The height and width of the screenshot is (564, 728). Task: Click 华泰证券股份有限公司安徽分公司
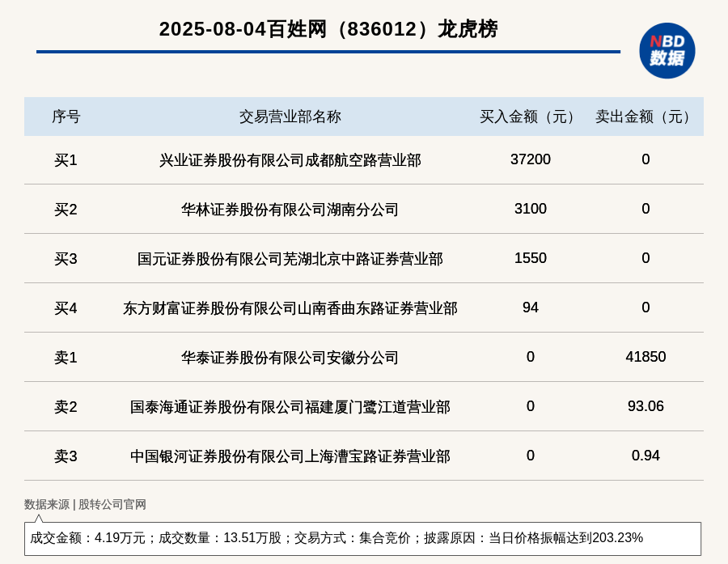point(290,358)
